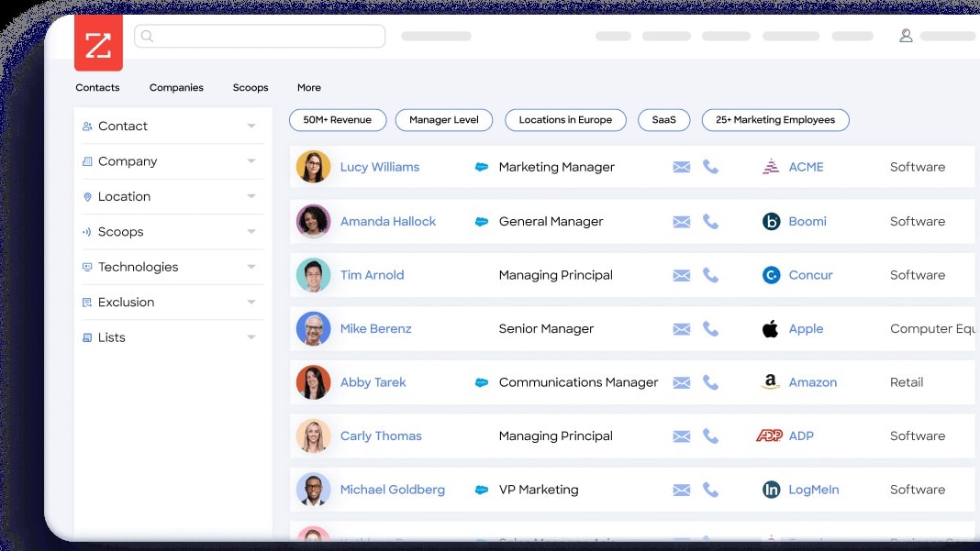Select the 50M+ Revenue filter chip
The image size is (980, 551).
tap(338, 120)
